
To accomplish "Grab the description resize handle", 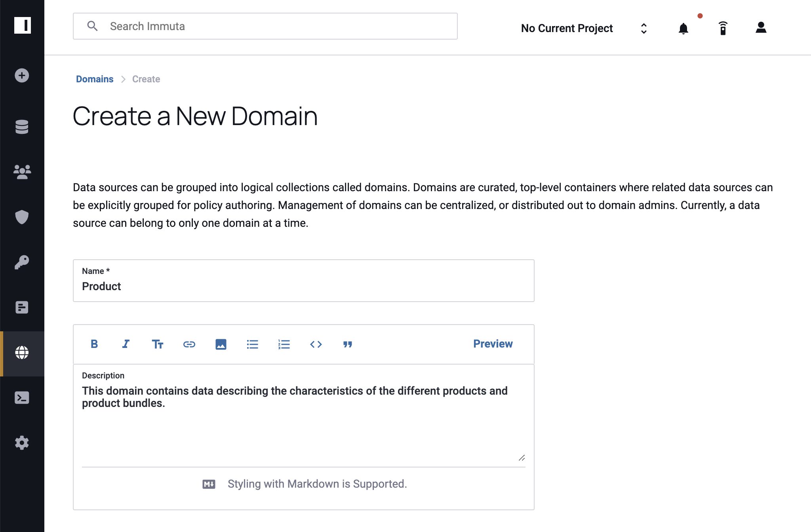I will point(522,458).
